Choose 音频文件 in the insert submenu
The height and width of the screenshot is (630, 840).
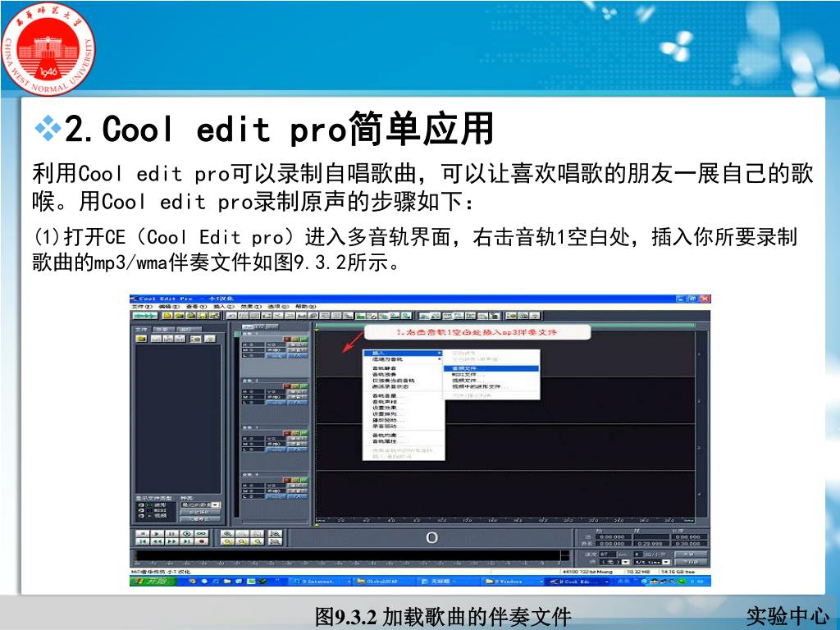(491, 368)
